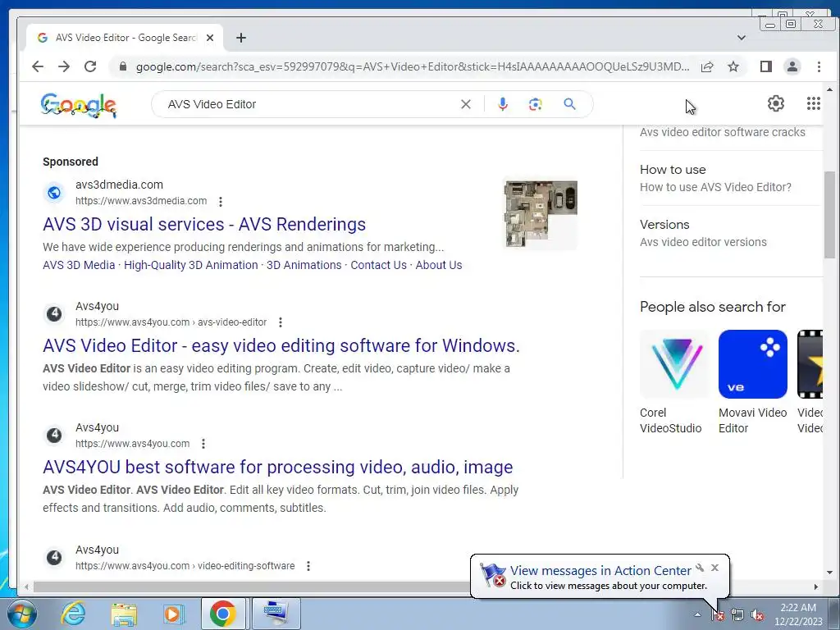Image resolution: width=840 pixels, height=630 pixels.
Task: Open Chrome side panel
Action: (x=766, y=66)
